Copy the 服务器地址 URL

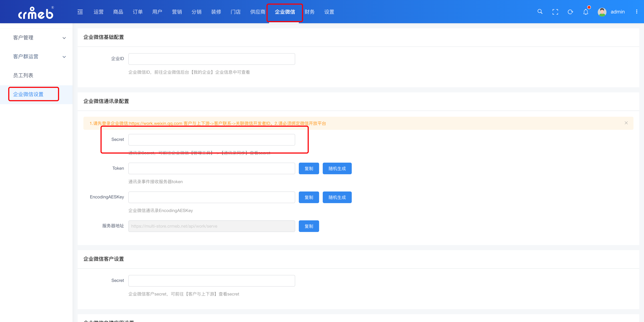coord(309,226)
